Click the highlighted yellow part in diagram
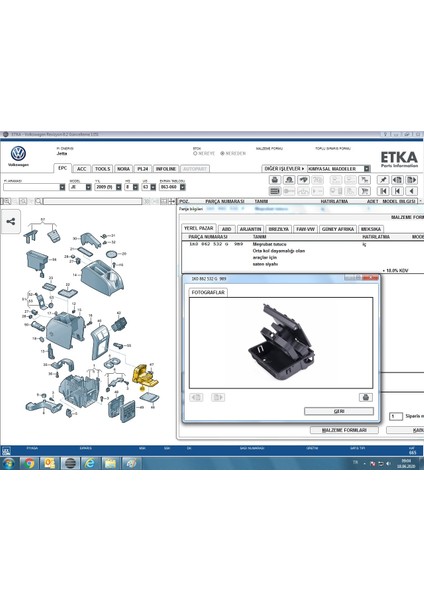Screen dimensions: 424x600 (144, 376)
